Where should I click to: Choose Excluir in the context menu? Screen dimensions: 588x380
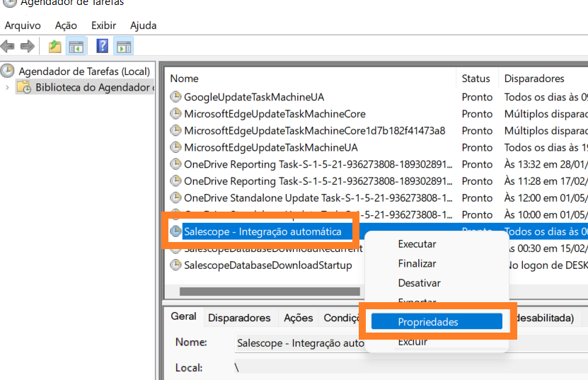pos(413,342)
